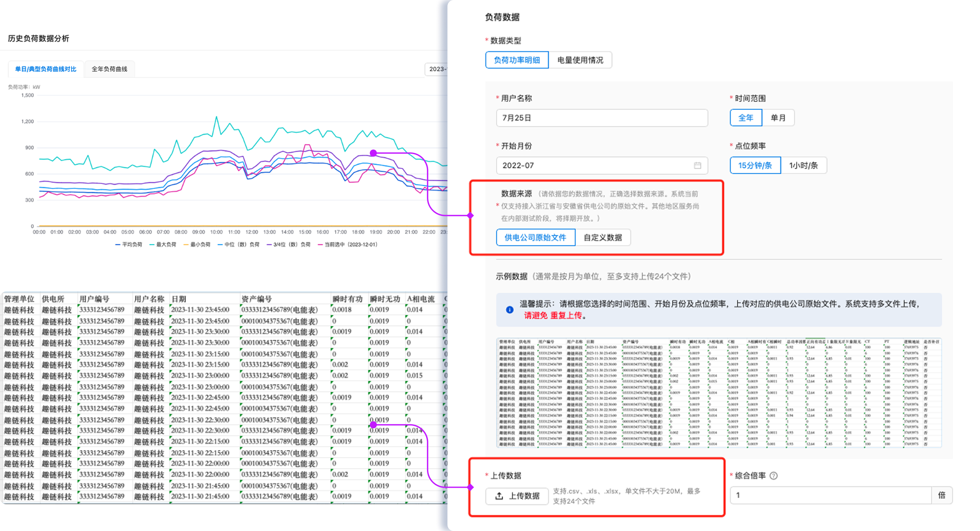Select 单月 time range option
This screenshot has width=980, height=531.
(778, 118)
